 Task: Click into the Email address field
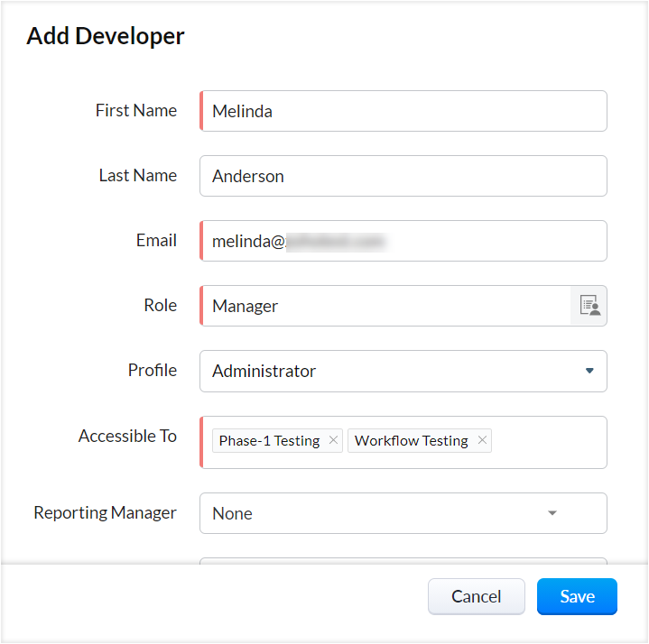pyautogui.click(x=403, y=241)
